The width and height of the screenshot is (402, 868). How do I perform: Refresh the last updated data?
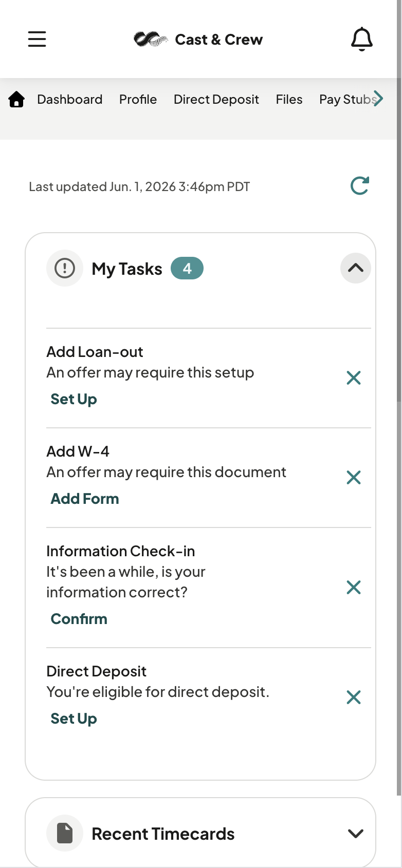click(360, 186)
